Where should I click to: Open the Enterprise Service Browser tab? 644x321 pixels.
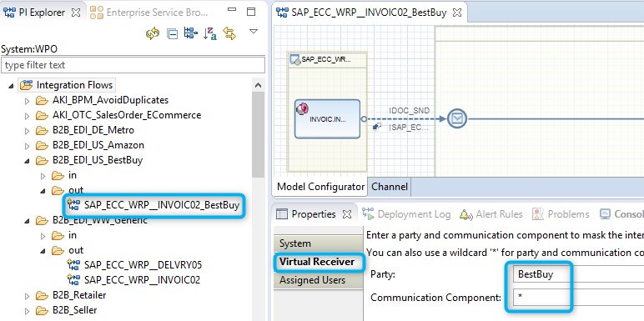click(x=148, y=13)
